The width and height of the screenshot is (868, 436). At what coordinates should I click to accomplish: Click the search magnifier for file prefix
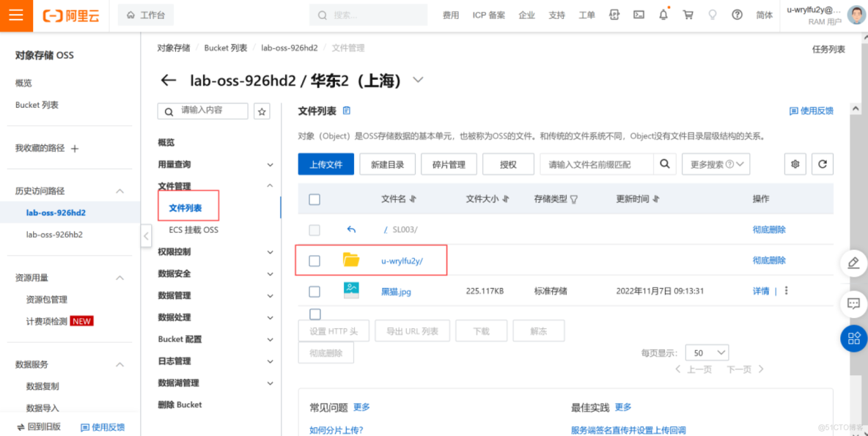(x=664, y=164)
